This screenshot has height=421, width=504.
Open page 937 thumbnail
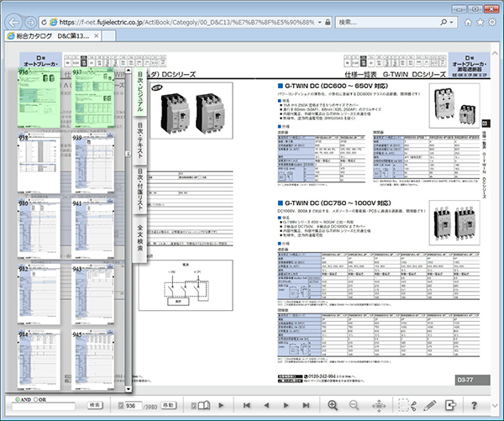point(93,97)
